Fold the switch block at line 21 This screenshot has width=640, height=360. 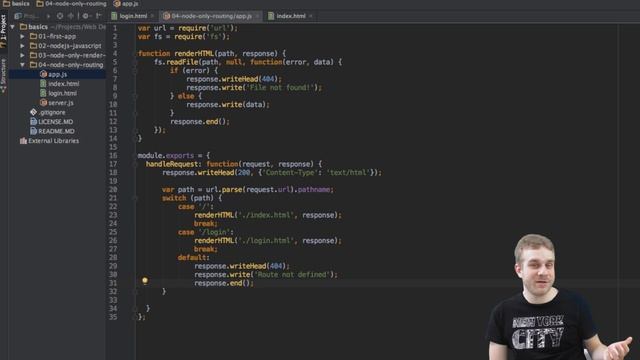(135, 198)
